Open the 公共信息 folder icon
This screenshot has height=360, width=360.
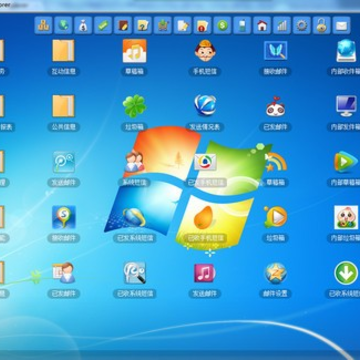(x=63, y=106)
